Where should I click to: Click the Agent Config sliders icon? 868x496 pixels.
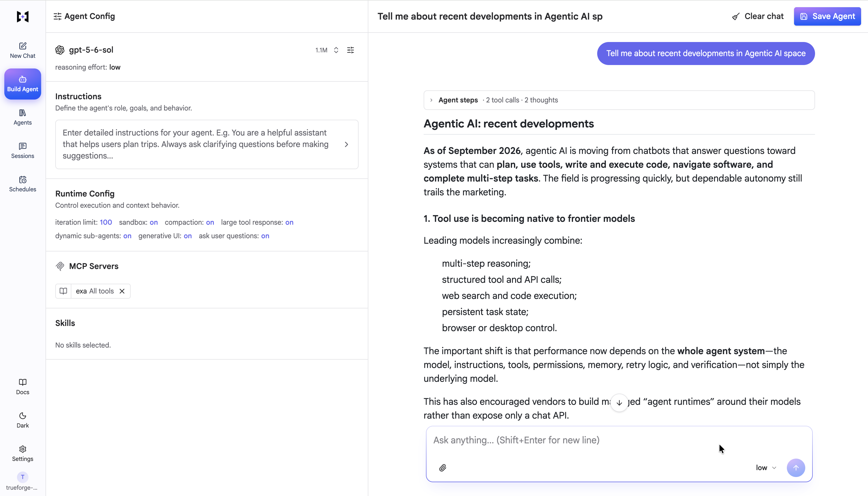(58, 16)
